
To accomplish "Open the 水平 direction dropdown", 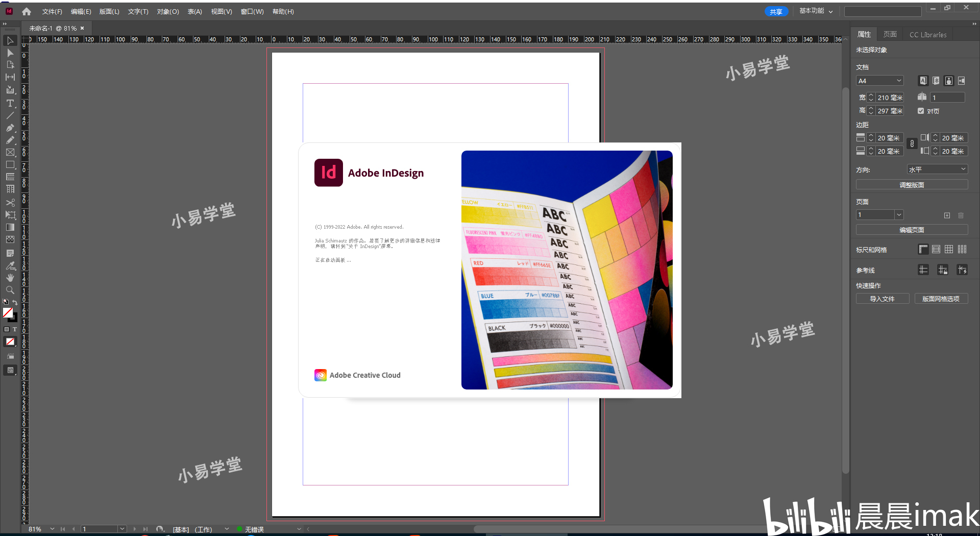I will 937,169.
